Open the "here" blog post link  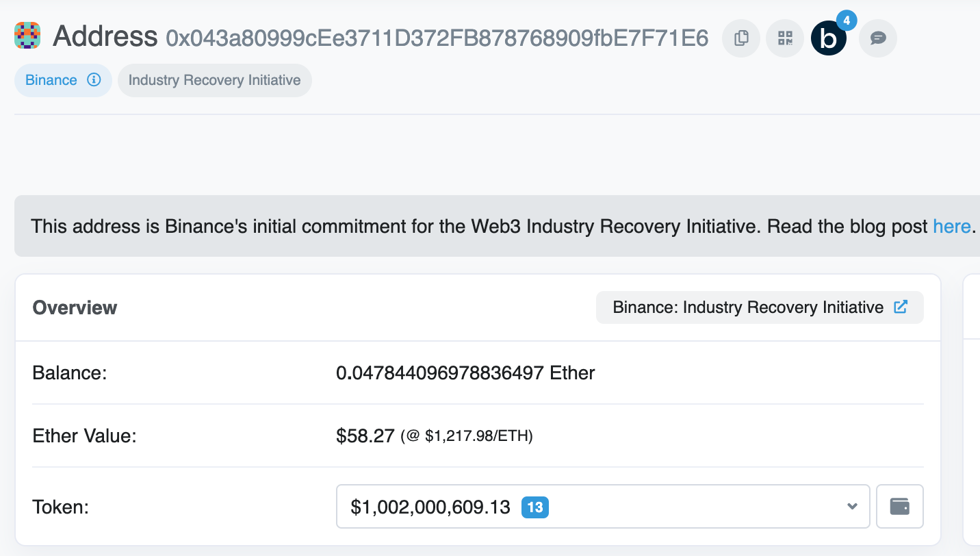(x=951, y=226)
